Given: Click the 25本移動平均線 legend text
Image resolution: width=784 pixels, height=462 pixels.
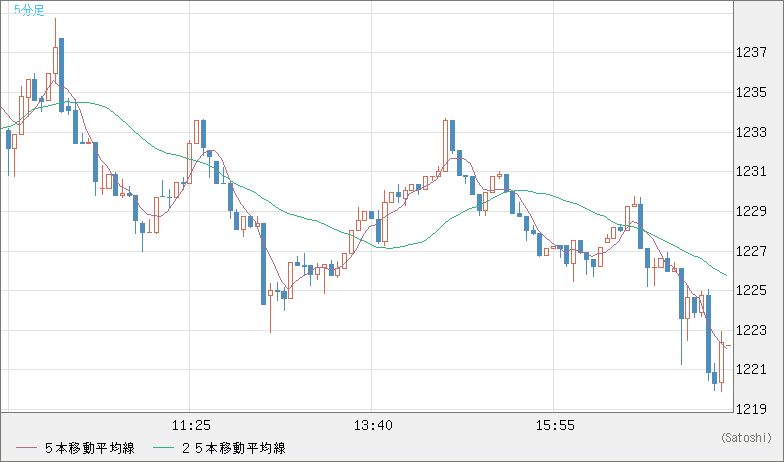Looking at the screenshot, I should point(234,448).
